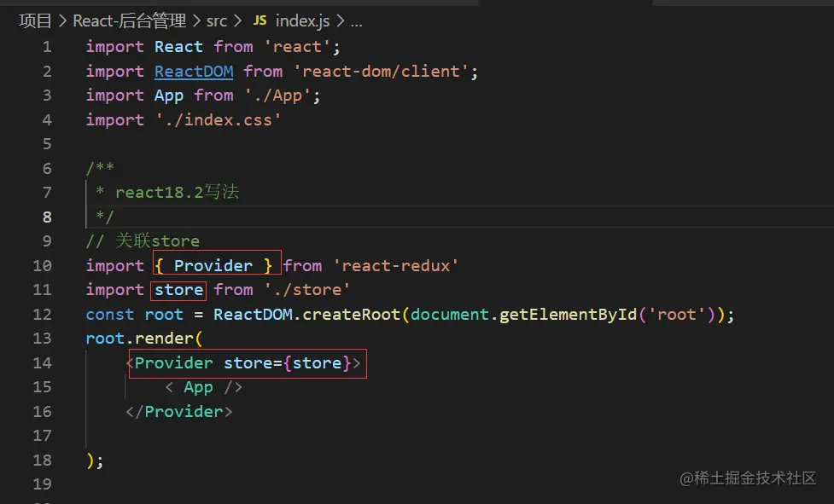The image size is (834, 504).
Task: Click '{store}' prop value on line 14
Action: pos(317,362)
